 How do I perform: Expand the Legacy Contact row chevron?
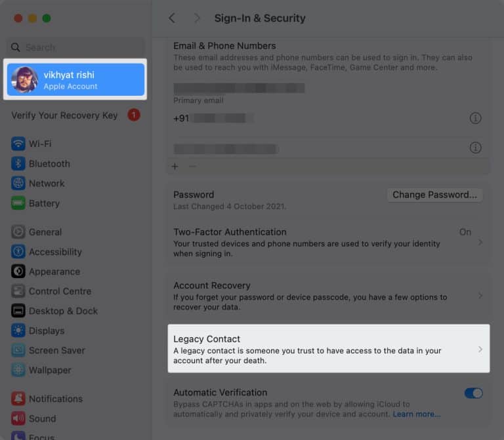[480, 350]
